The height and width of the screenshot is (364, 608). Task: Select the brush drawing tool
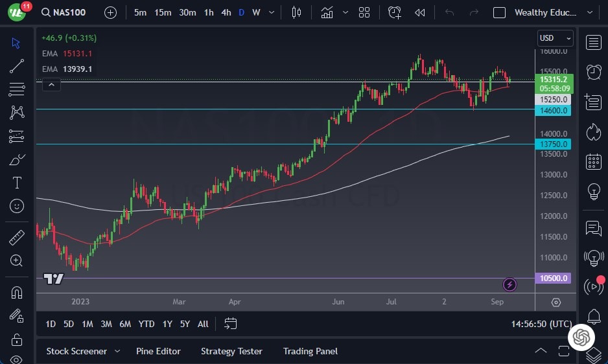point(17,159)
